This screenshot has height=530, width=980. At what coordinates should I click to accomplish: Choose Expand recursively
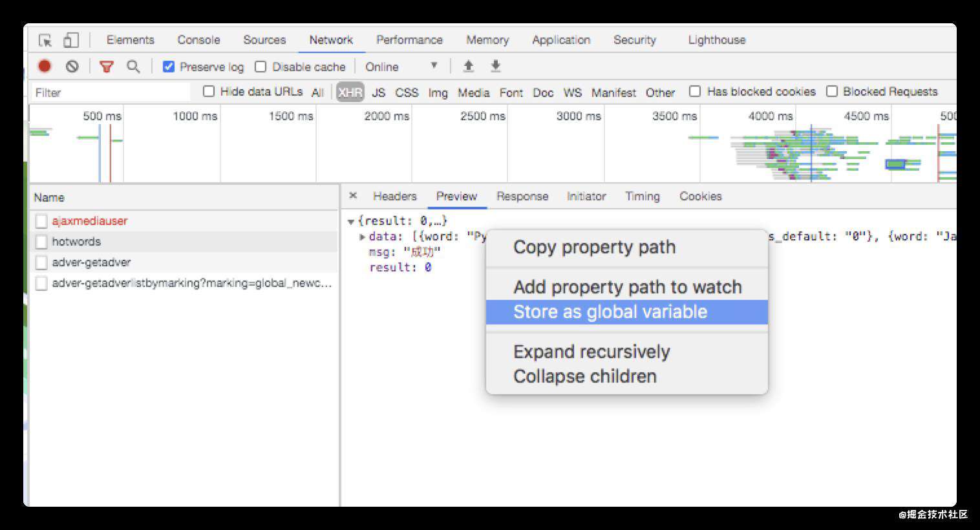point(627,352)
